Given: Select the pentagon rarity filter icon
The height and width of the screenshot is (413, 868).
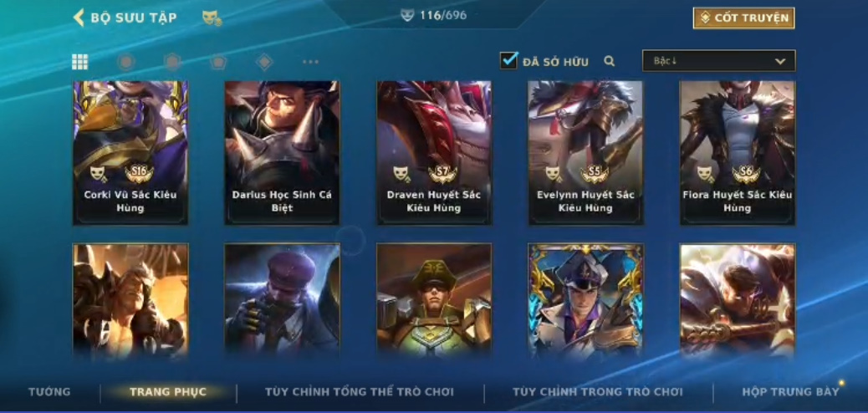Looking at the screenshot, I should point(218,62).
